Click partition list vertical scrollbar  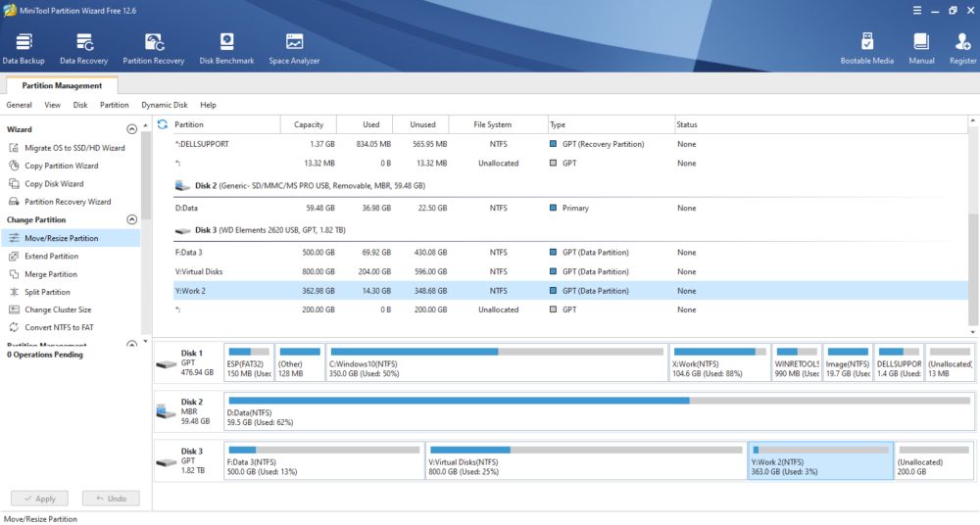[972, 269]
